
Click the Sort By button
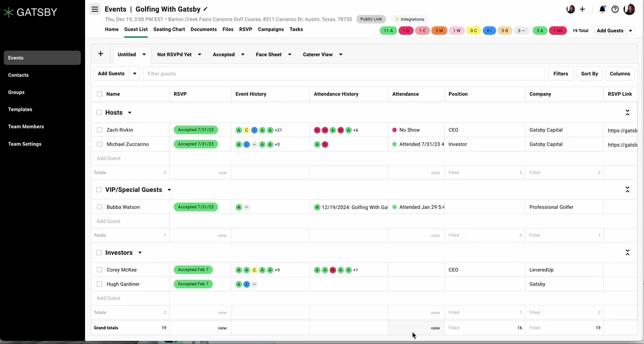click(x=589, y=74)
